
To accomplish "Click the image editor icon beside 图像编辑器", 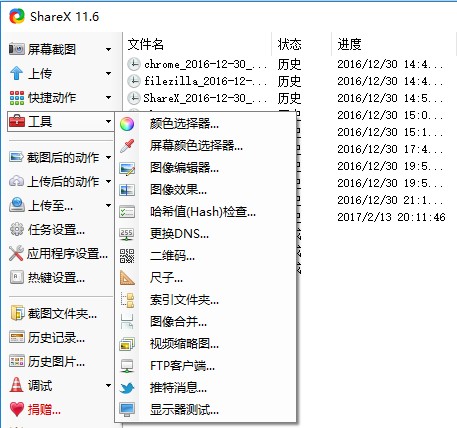I will coord(127,168).
